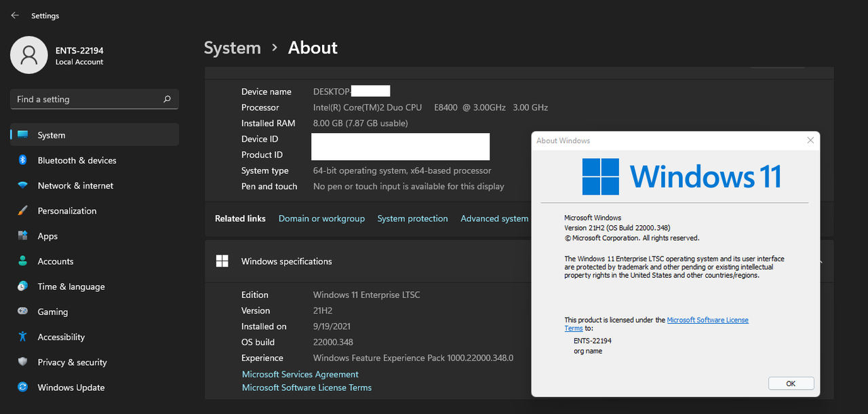Click the 'org name' text in dialog

tap(588, 351)
